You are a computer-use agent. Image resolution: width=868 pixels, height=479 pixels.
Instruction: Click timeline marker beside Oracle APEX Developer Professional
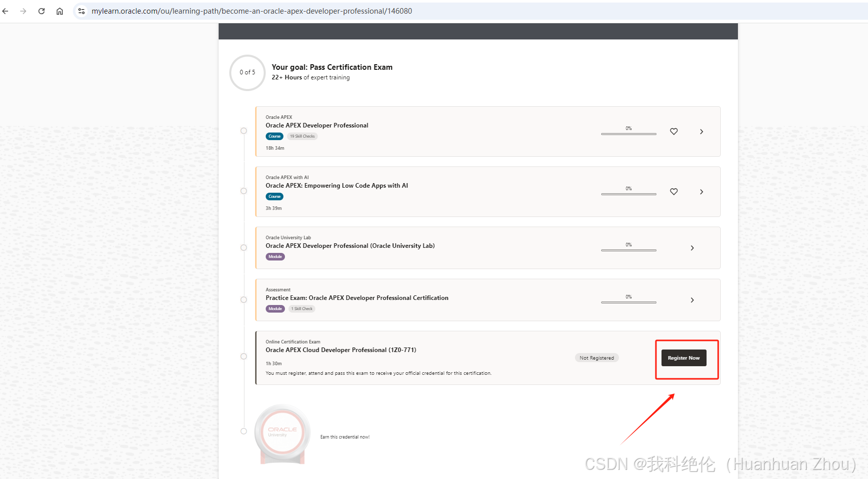pos(243,131)
